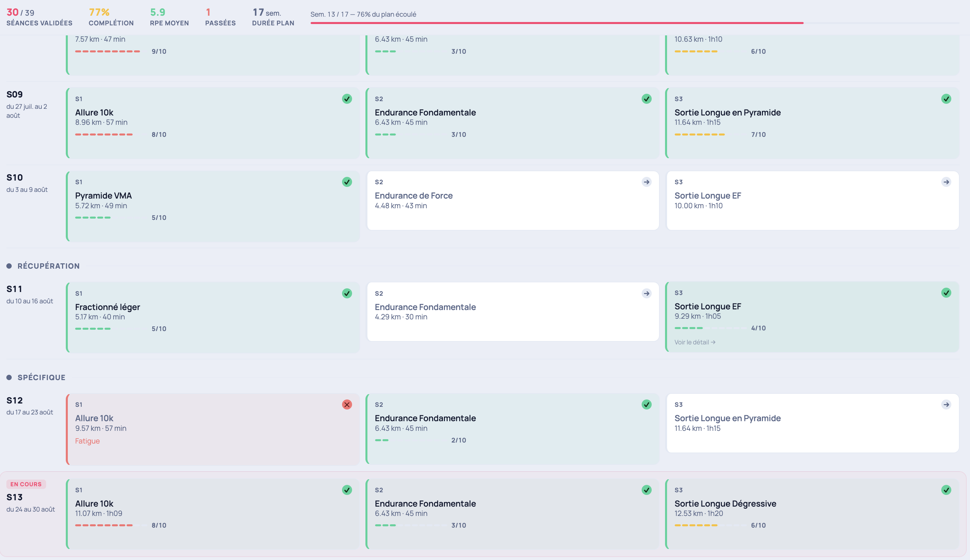This screenshot has height=560, width=970.
Task: Open the Endurance de Force session card
Action: click(x=513, y=200)
